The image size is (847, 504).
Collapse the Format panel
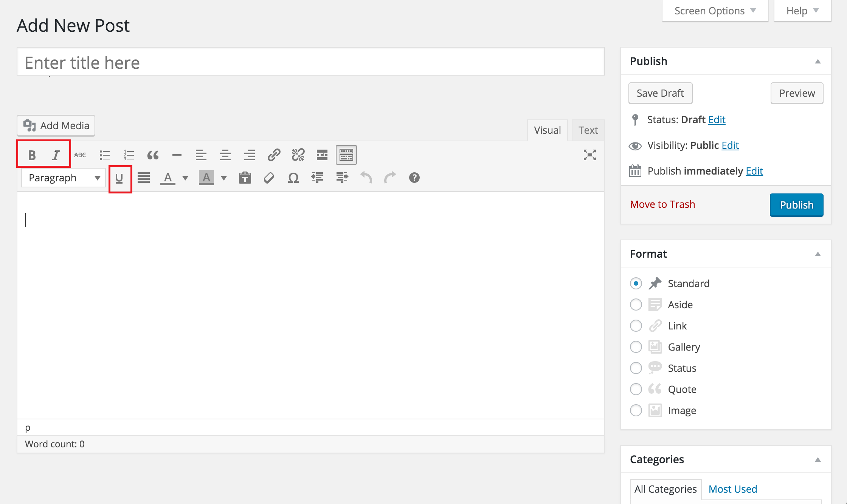pyautogui.click(x=818, y=254)
